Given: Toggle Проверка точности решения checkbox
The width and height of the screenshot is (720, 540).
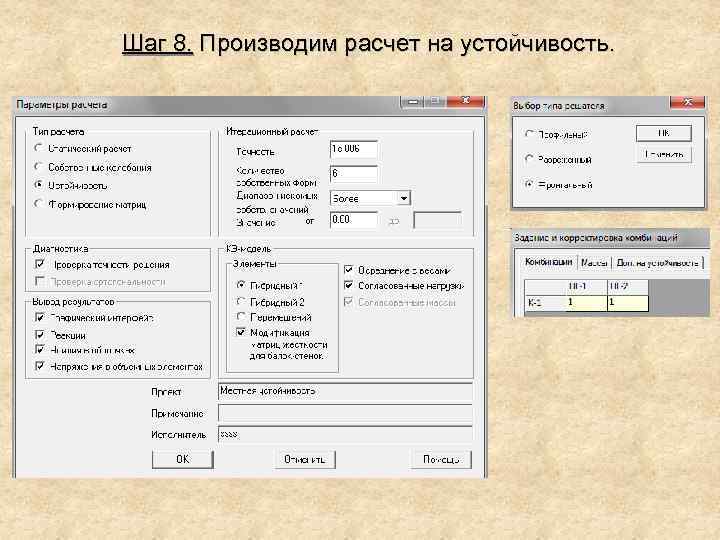Looking at the screenshot, I should 40,264.
